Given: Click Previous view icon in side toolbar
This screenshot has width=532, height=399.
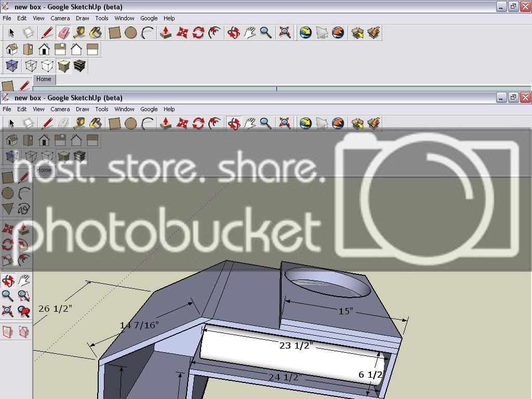Looking at the screenshot, I should (x=24, y=311).
